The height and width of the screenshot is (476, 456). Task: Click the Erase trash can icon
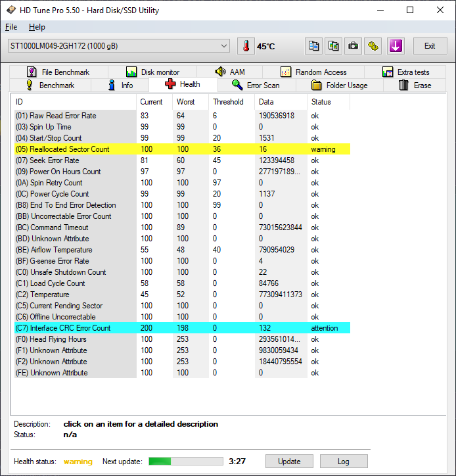click(x=403, y=85)
